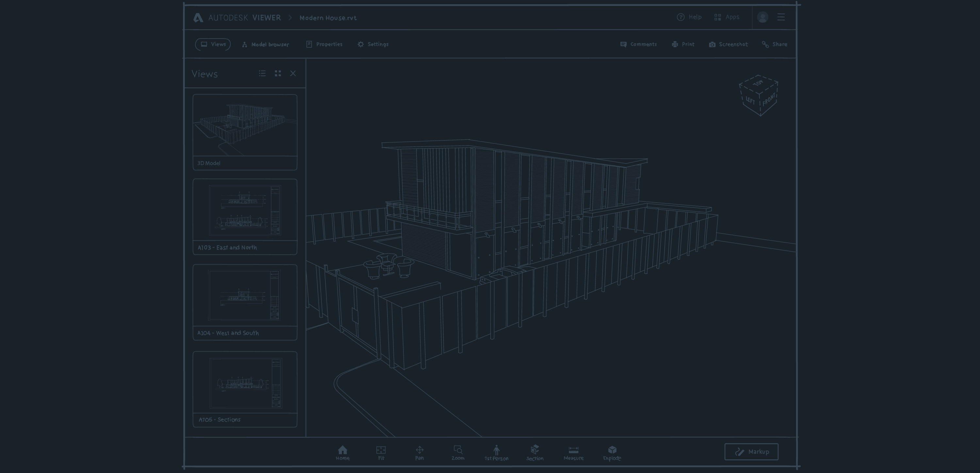
Task: Switch Views panel to grid layout
Action: (278, 73)
